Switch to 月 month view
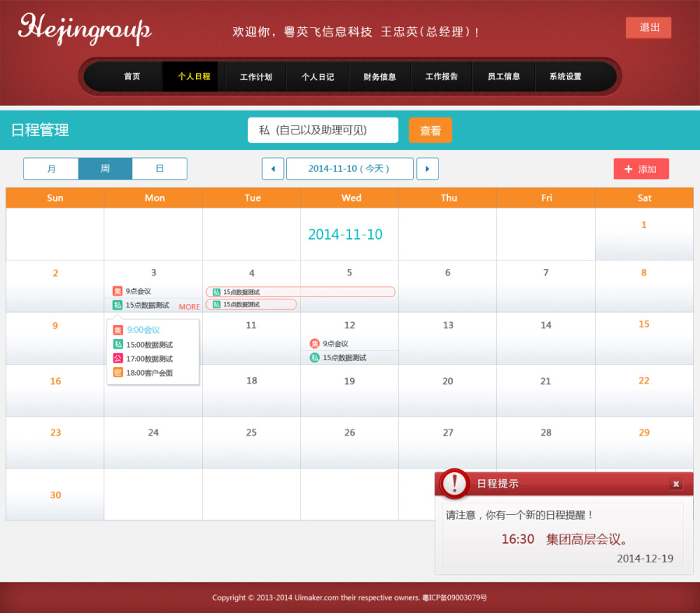 pyautogui.click(x=51, y=169)
